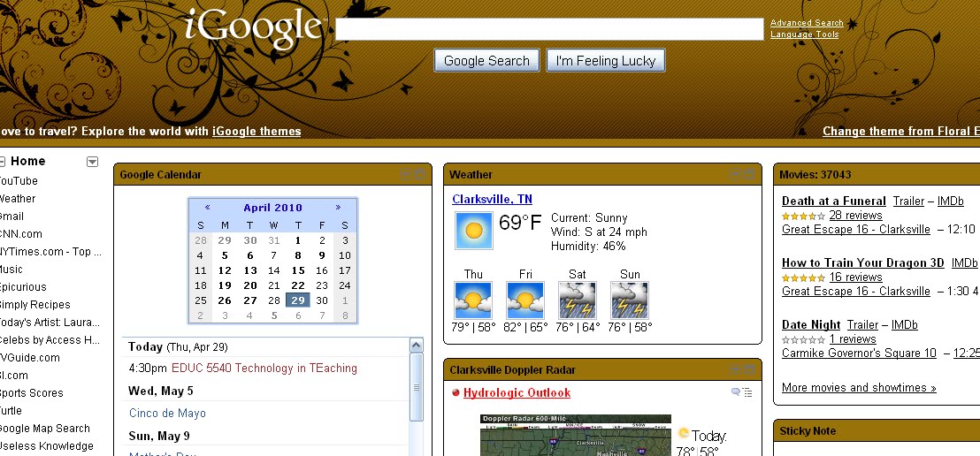Open the Language Tools link
Image resolution: width=980 pixels, height=456 pixels.
[x=804, y=34]
